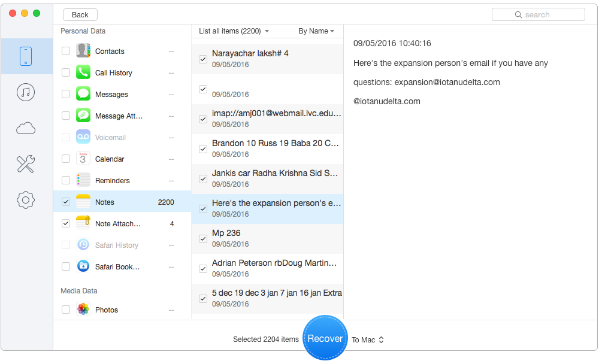
Task: Click the Contacts category icon
Action: [x=83, y=51]
